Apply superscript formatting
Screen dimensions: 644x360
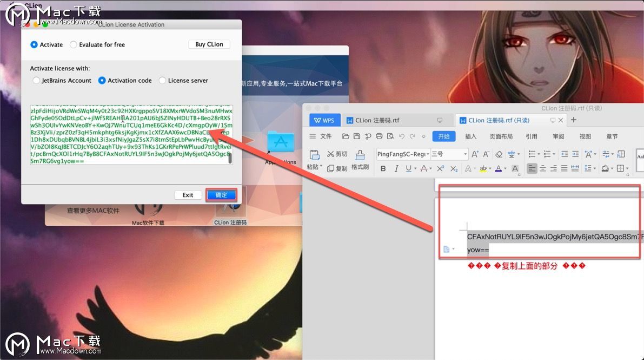[x=440, y=168]
